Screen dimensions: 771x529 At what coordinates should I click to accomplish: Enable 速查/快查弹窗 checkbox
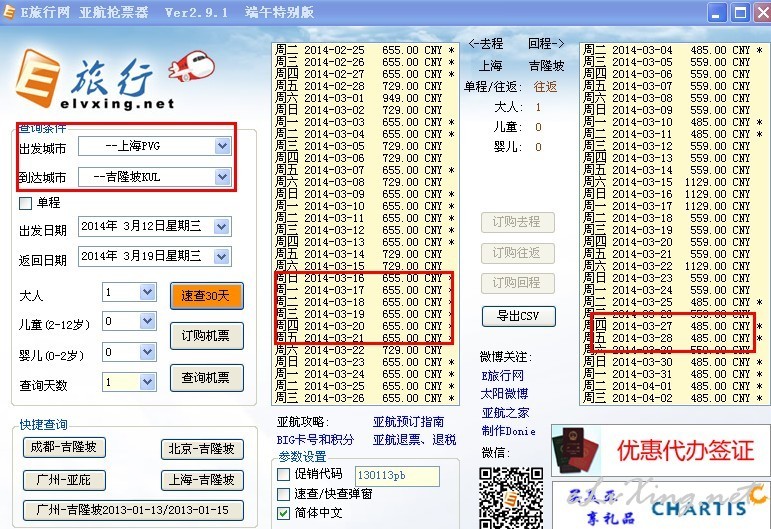pos(283,494)
